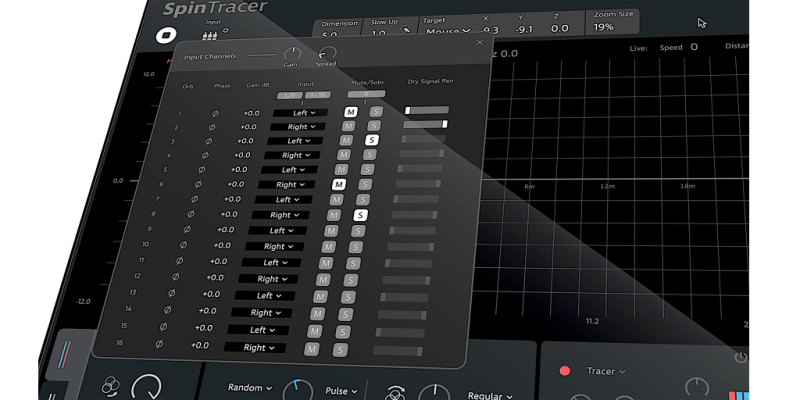Screen dimensions: 800x400
Task: Toggle the power icon above Tracer panel
Action: 741,357
